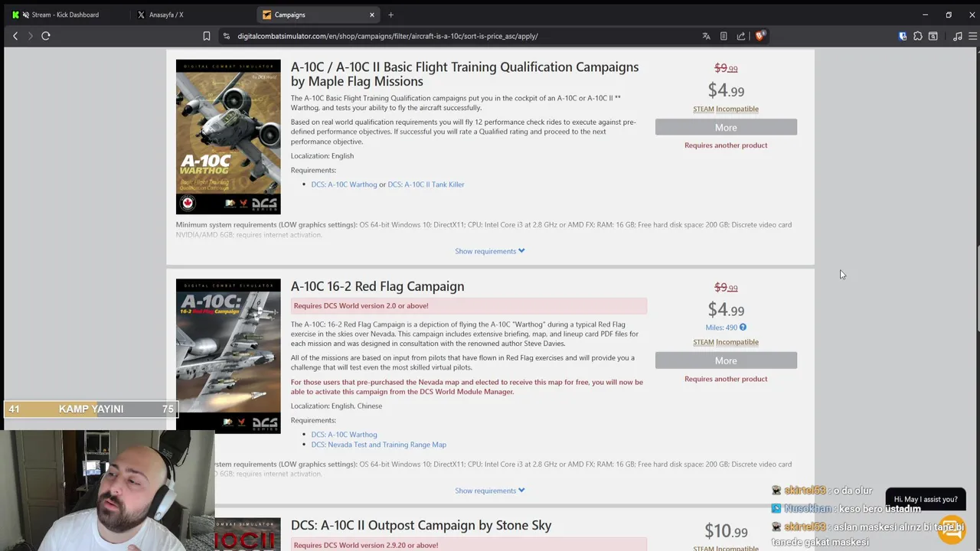Viewport: 980px width, 551px height.
Task: Expand Show requirements under Basic Flight Training
Action: coord(490,251)
